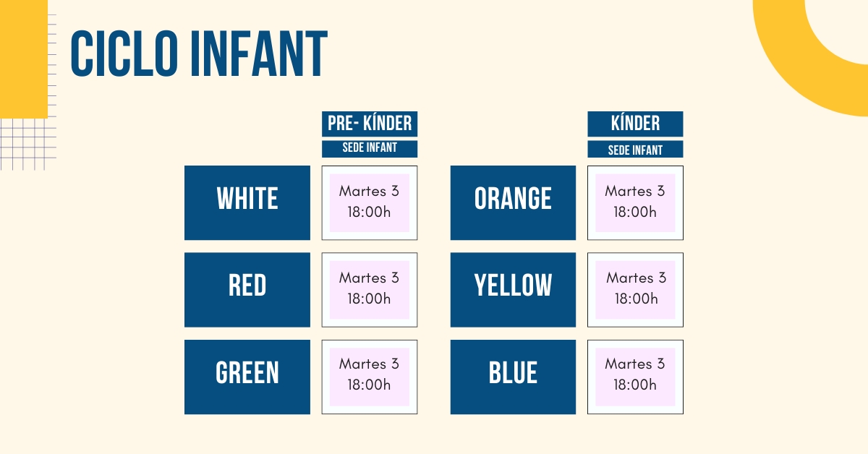Click the BLUE group block
This screenshot has height=454, width=868.
[513, 377]
